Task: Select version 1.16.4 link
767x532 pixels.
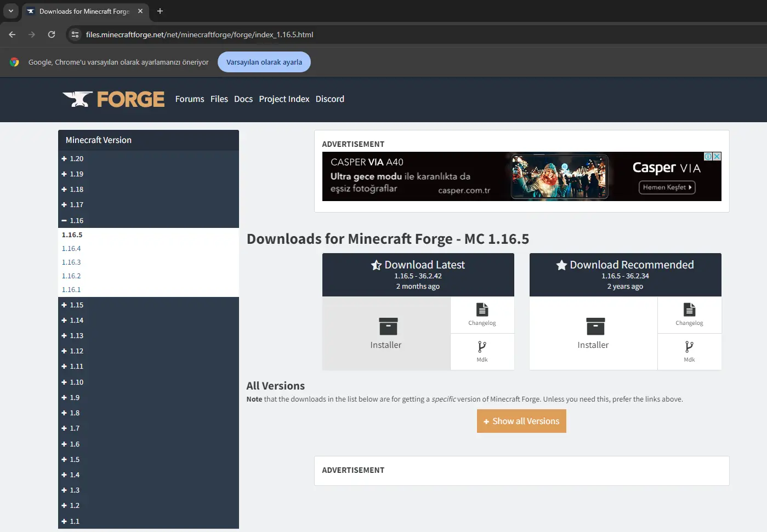Action: pos(71,248)
